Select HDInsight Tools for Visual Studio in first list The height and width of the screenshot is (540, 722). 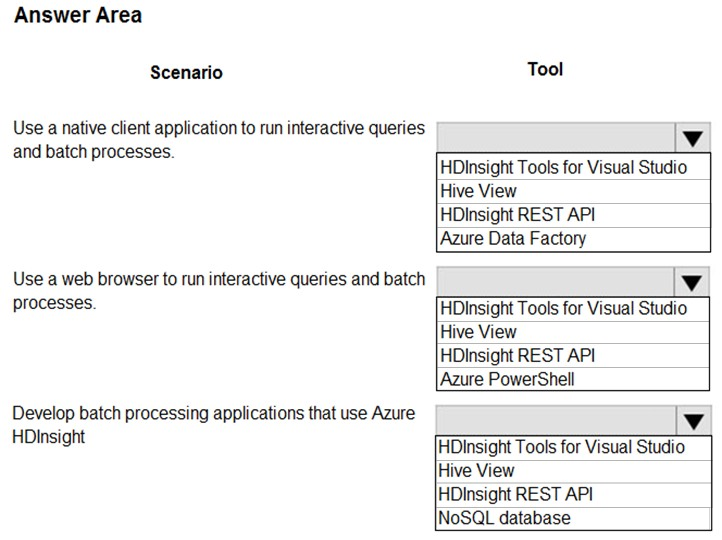(573, 167)
